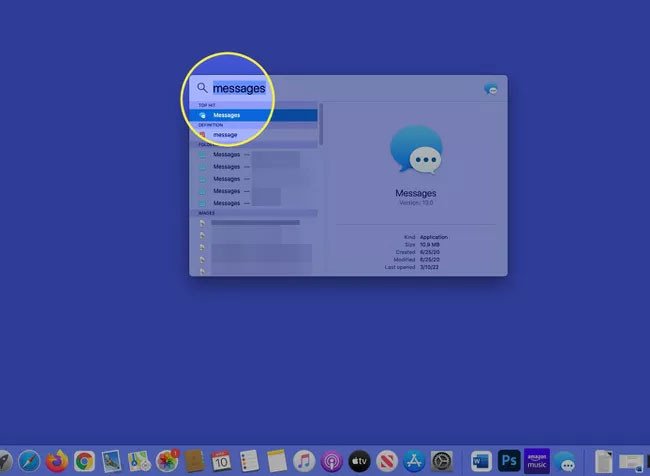Click the 10.9 MB size value
Viewport: 650px width, 476px height.
(x=430, y=245)
